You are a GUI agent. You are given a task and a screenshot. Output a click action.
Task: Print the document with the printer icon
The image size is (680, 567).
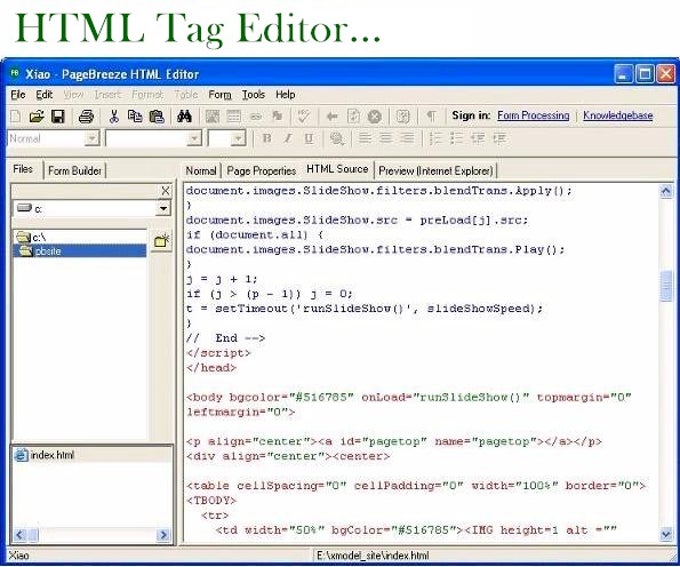[x=86, y=116]
